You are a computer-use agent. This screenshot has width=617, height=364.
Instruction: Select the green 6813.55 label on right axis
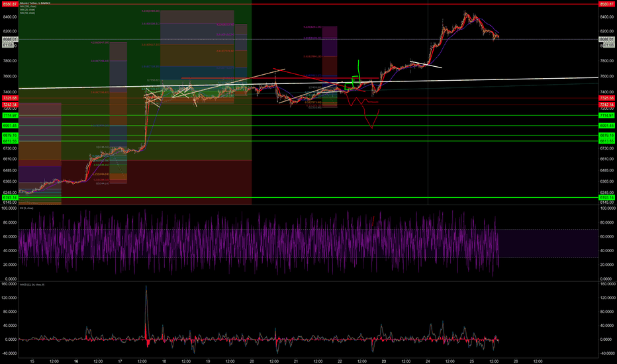point(606,141)
